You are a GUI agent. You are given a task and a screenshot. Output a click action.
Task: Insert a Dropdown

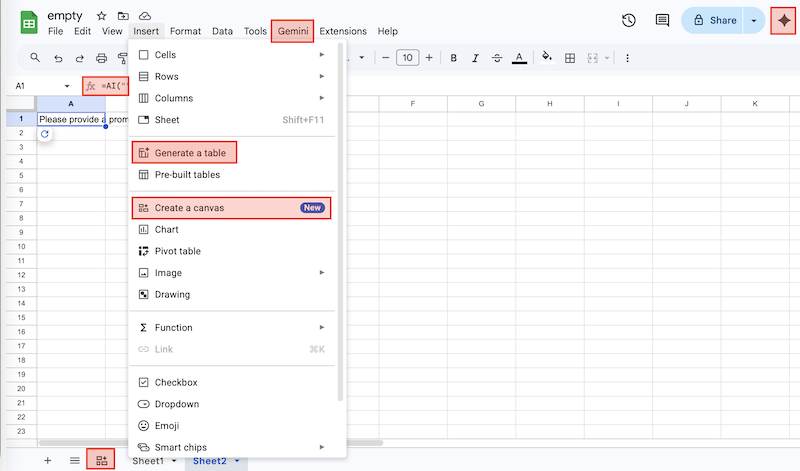[232, 404]
